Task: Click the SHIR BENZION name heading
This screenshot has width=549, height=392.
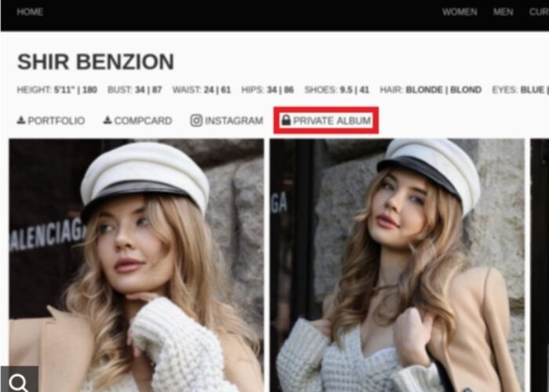Action: [x=96, y=62]
